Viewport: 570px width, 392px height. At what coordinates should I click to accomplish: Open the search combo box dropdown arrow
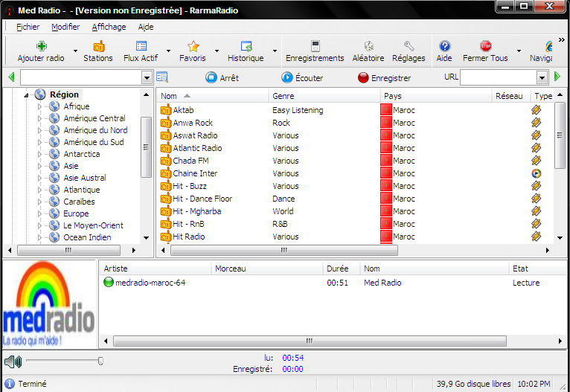click(147, 78)
